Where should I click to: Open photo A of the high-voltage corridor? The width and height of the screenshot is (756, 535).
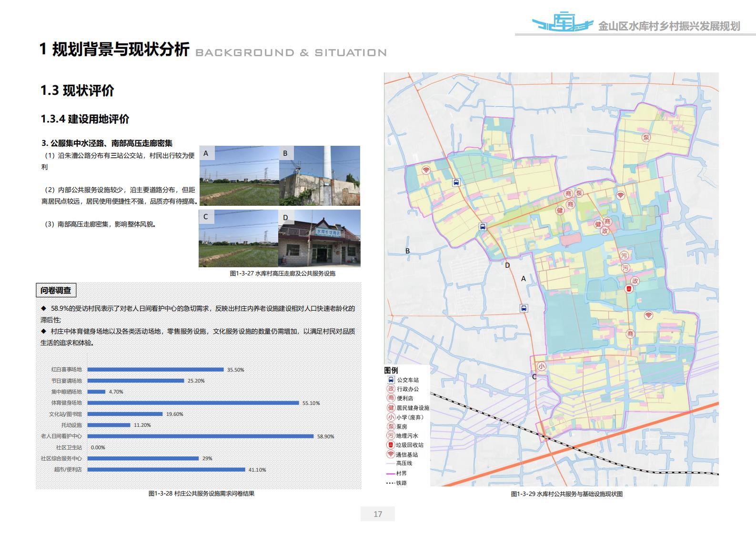239,176
